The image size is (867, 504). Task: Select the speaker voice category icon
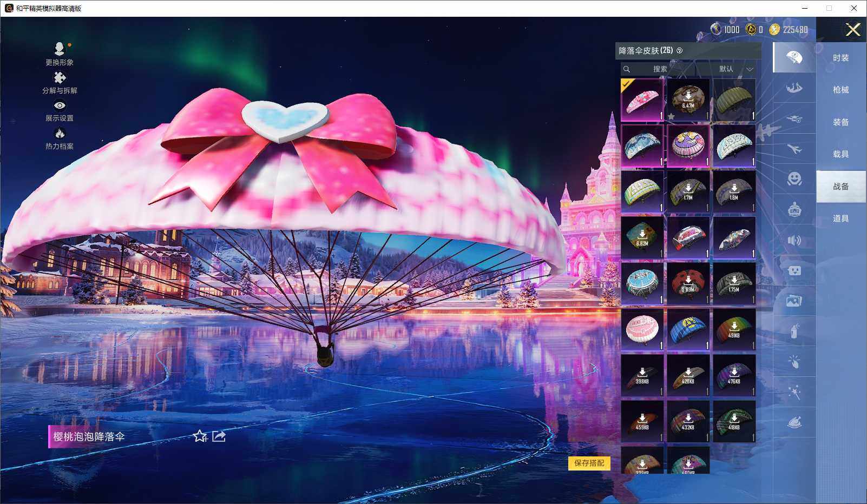pyautogui.click(x=794, y=240)
